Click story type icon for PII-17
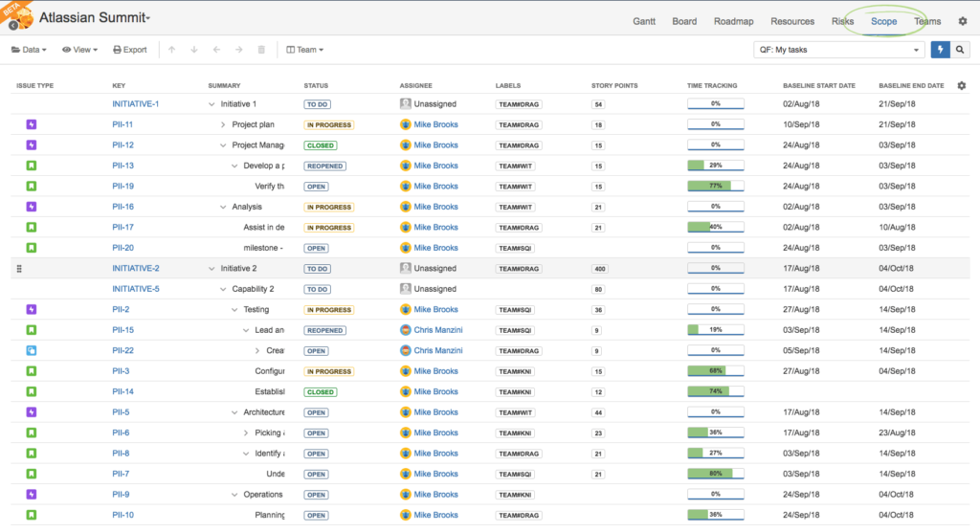 coord(32,228)
